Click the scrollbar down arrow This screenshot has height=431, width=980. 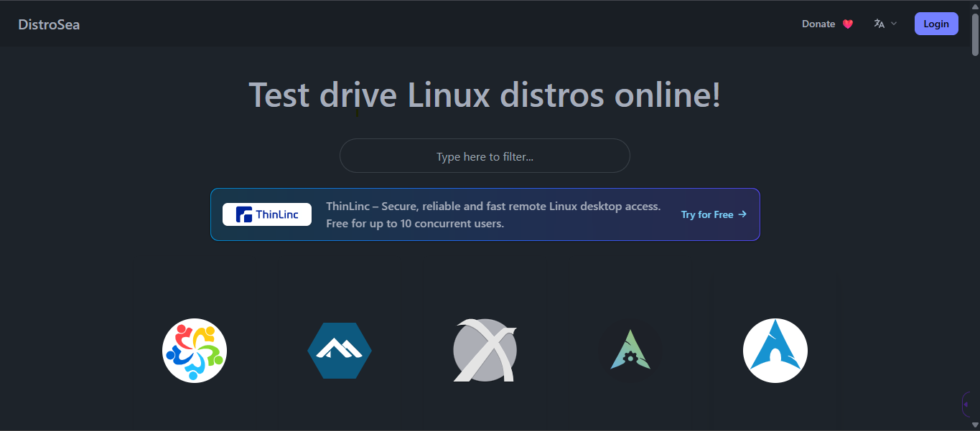[975, 425]
